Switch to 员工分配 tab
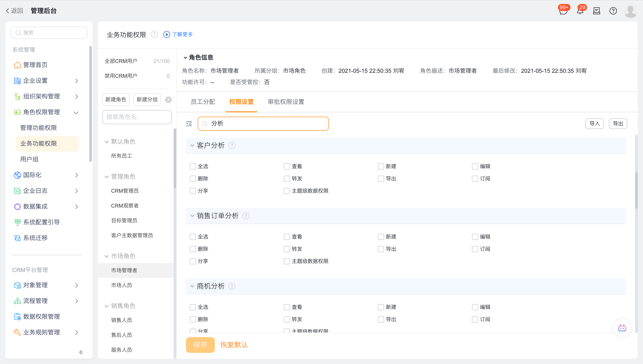This screenshot has height=364, width=643. (203, 102)
